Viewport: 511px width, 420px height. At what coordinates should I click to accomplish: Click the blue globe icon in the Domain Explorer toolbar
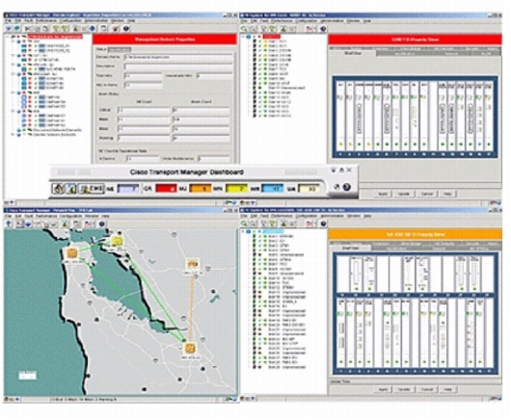(x=93, y=29)
